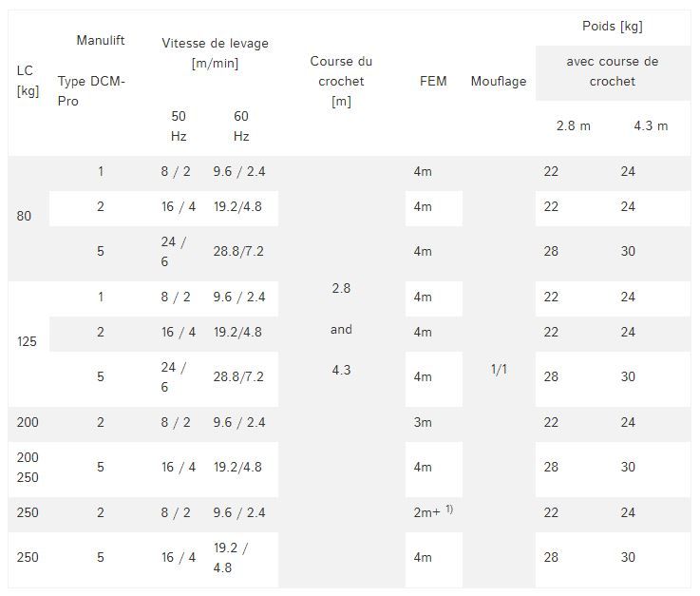Click the "avec course de crochet" subheader
Viewport: 700px width, 596px height.
(612, 71)
